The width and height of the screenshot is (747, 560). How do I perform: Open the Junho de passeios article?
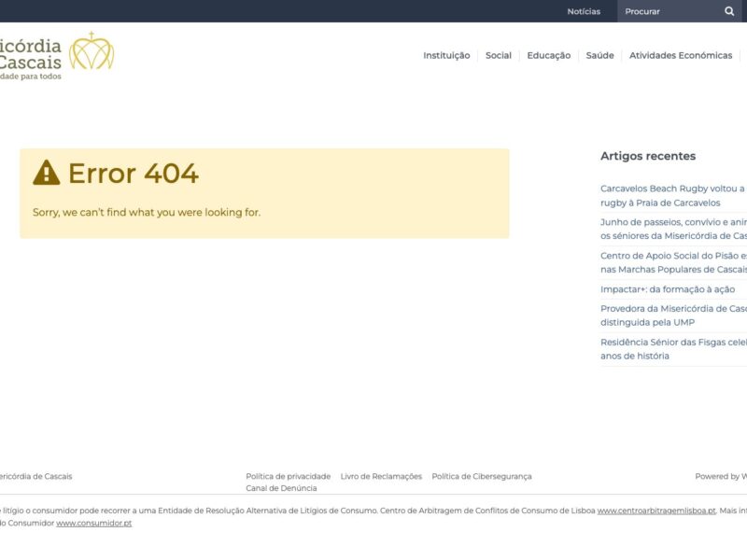click(673, 229)
